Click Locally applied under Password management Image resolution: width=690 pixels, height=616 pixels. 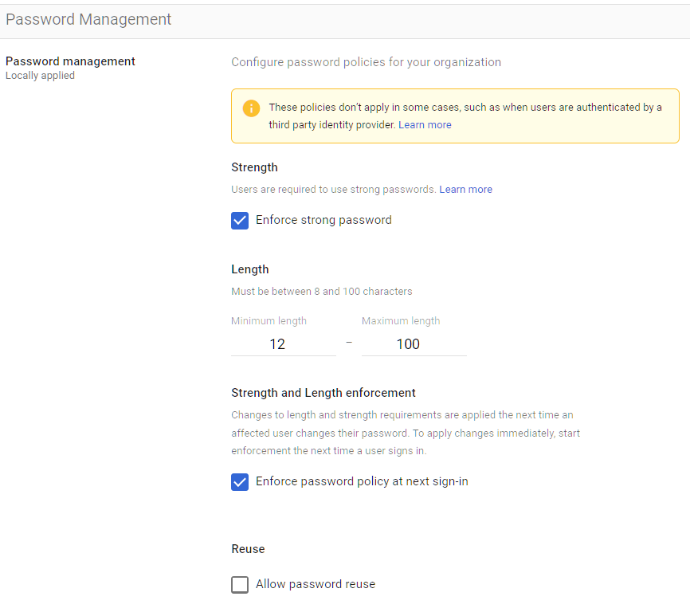pyautogui.click(x=40, y=75)
